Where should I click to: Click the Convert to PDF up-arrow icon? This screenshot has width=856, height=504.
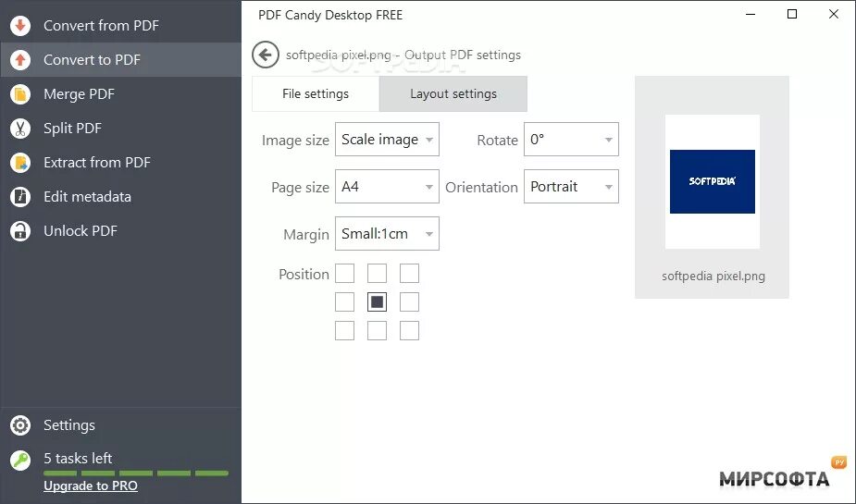point(20,59)
